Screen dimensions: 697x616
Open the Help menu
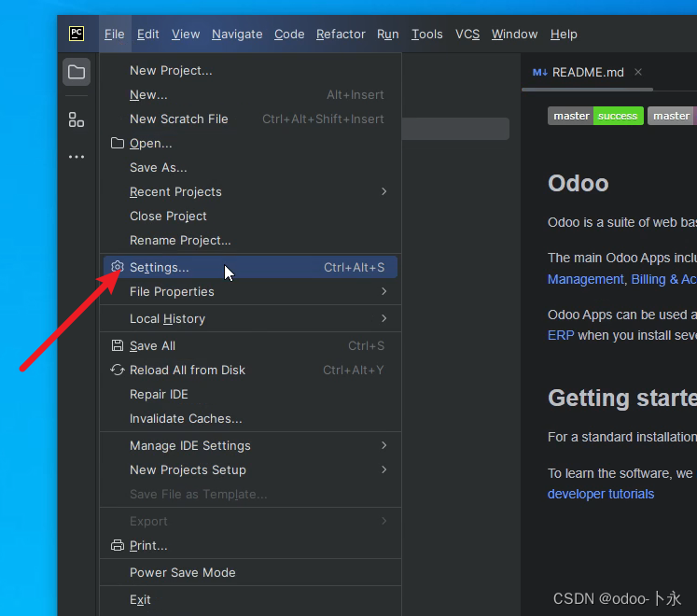564,35
